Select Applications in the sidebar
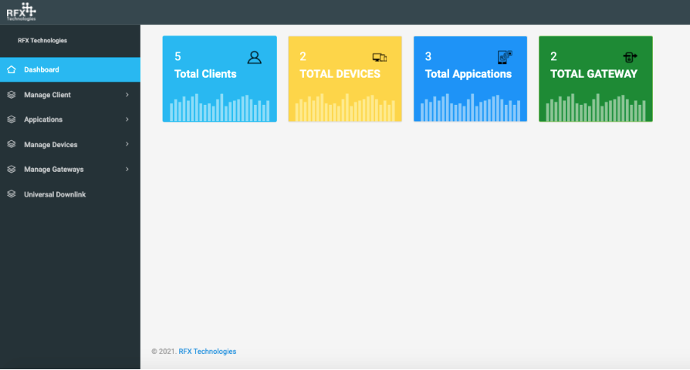Viewport: 690px width, 370px height. pos(70,119)
